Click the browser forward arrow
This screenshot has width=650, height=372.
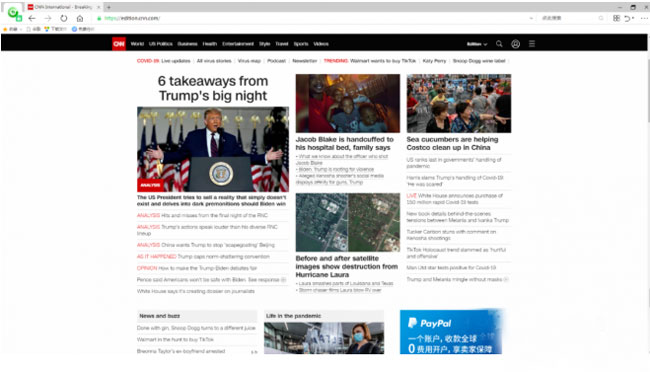pos(48,18)
